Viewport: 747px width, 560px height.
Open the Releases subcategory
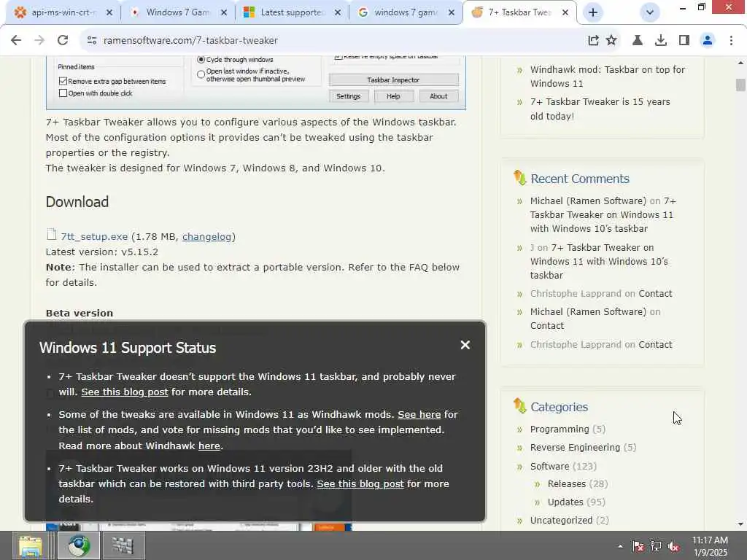[566, 484]
